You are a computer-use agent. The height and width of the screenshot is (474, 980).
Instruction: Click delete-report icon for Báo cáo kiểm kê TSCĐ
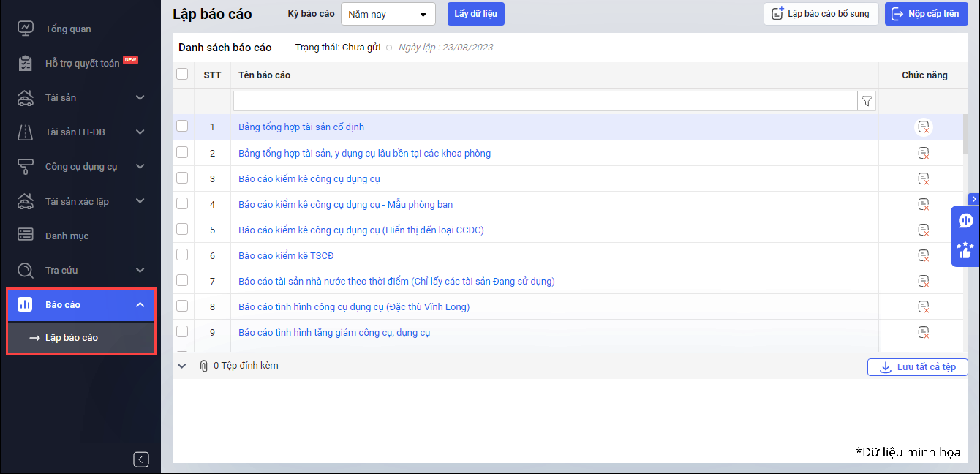[x=924, y=255]
